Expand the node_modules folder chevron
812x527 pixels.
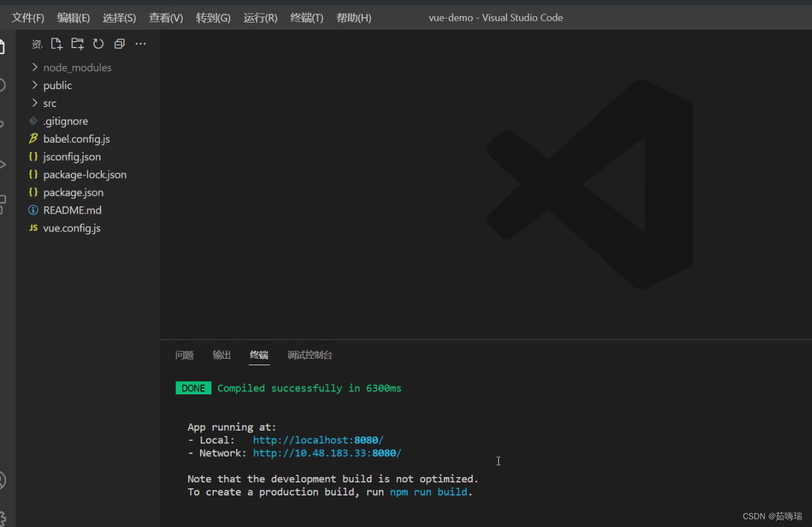tap(35, 67)
